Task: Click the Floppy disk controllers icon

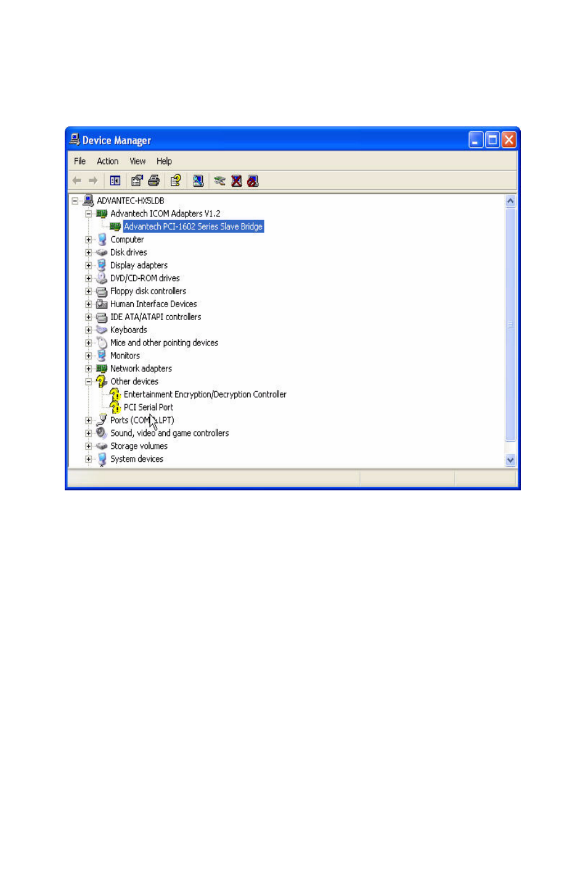Action: [x=102, y=291]
